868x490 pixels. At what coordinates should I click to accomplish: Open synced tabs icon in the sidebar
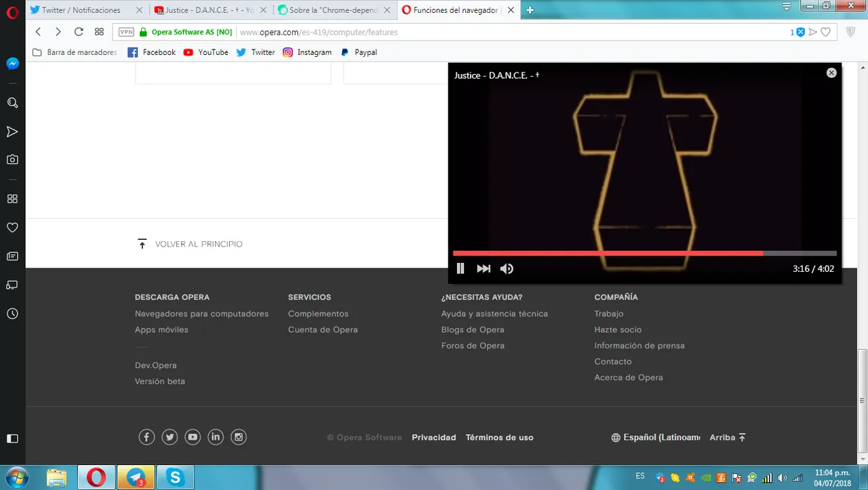click(12, 285)
